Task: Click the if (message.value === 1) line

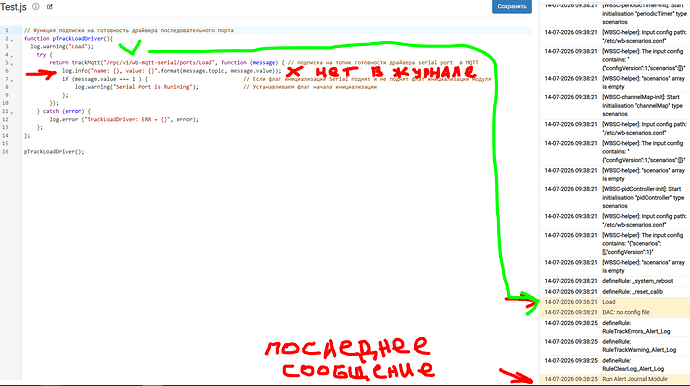Action: 105,79
